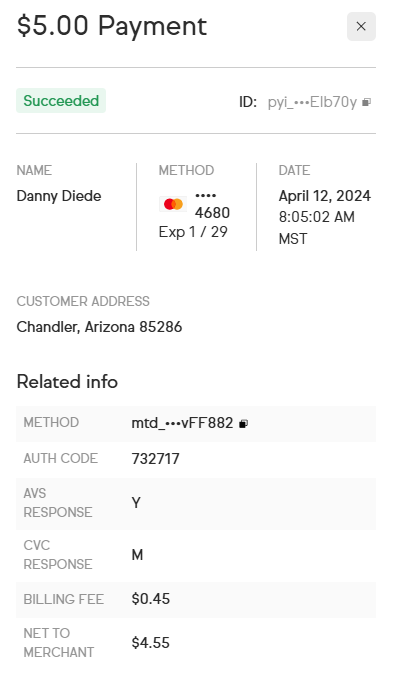The height and width of the screenshot is (679, 395).
Task: Copy the payment ID pyi_•••Elb70y
Action: [x=366, y=102]
